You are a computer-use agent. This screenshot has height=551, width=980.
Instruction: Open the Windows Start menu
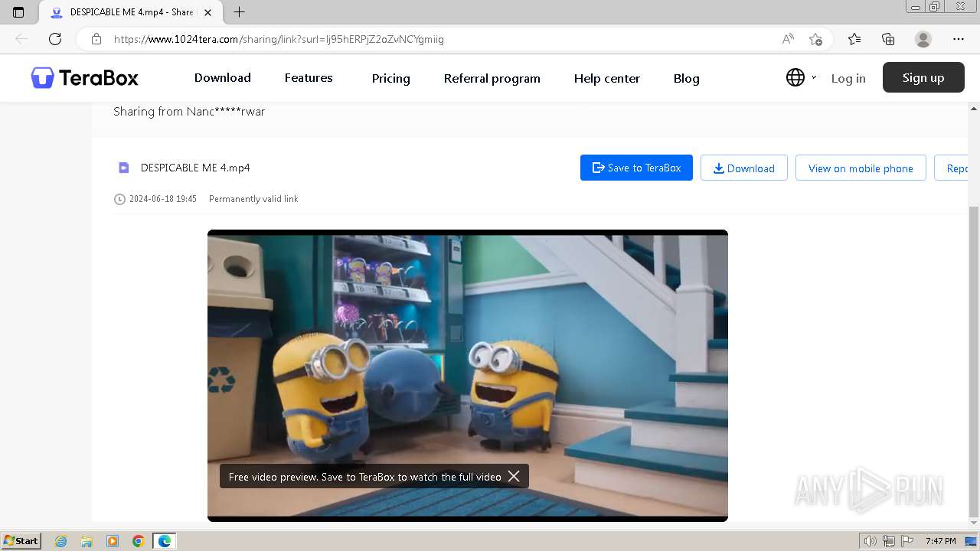click(x=21, y=541)
